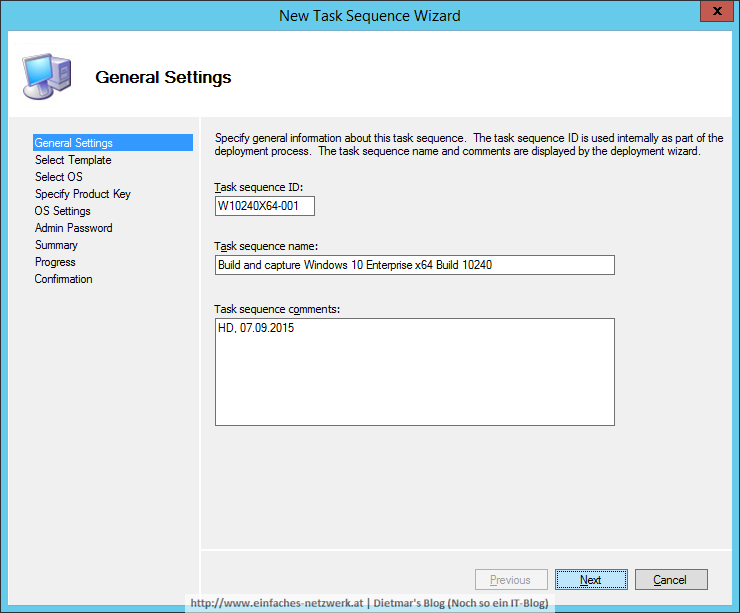
Task: Click the description paragraph about task sequence
Action: pyautogui.click(x=469, y=144)
